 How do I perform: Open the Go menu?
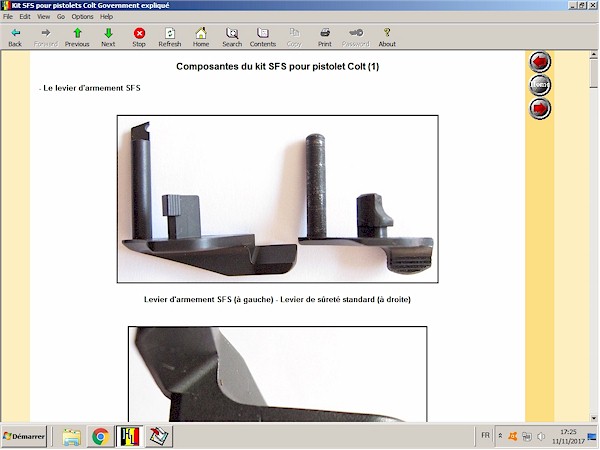pyautogui.click(x=61, y=16)
